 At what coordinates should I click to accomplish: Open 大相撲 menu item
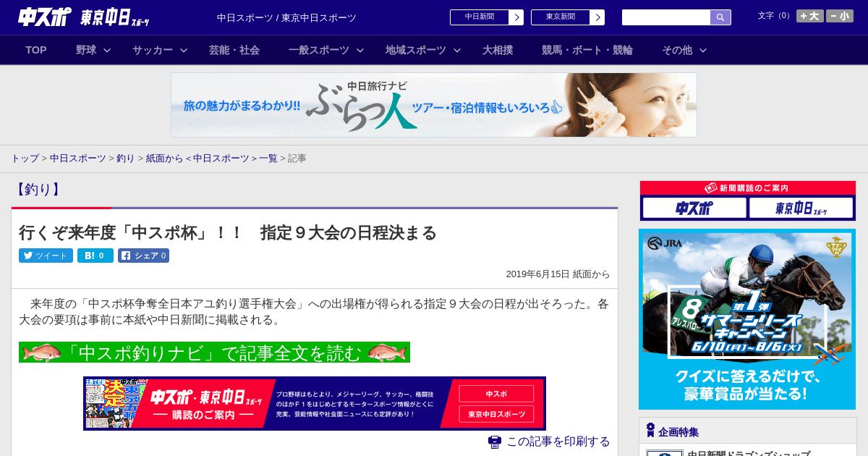pos(498,50)
